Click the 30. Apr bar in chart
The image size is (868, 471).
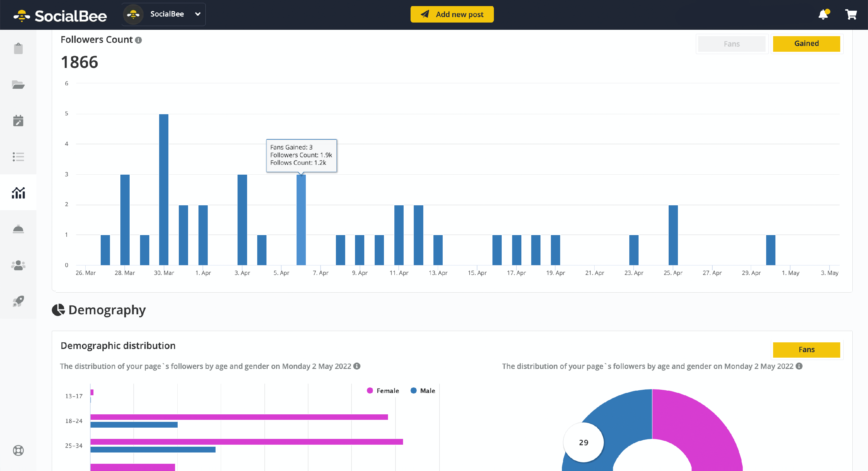click(770, 250)
